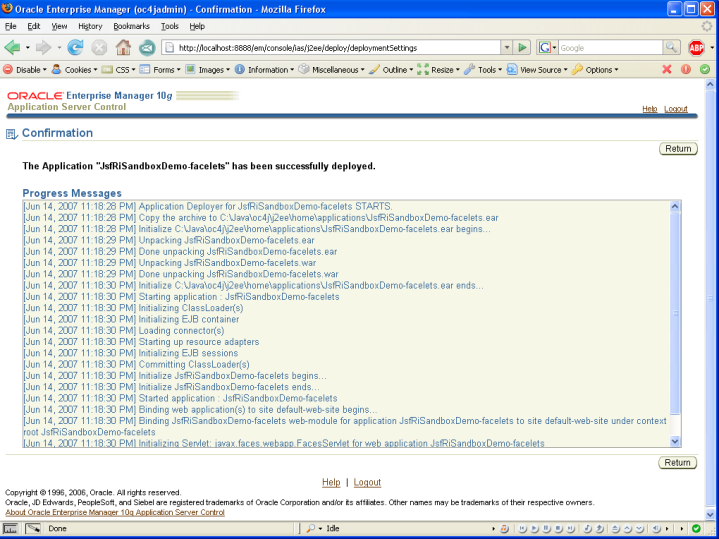Open the Tools dropdown in developer toolbar
The width and height of the screenshot is (719, 539).
[482, 70]
